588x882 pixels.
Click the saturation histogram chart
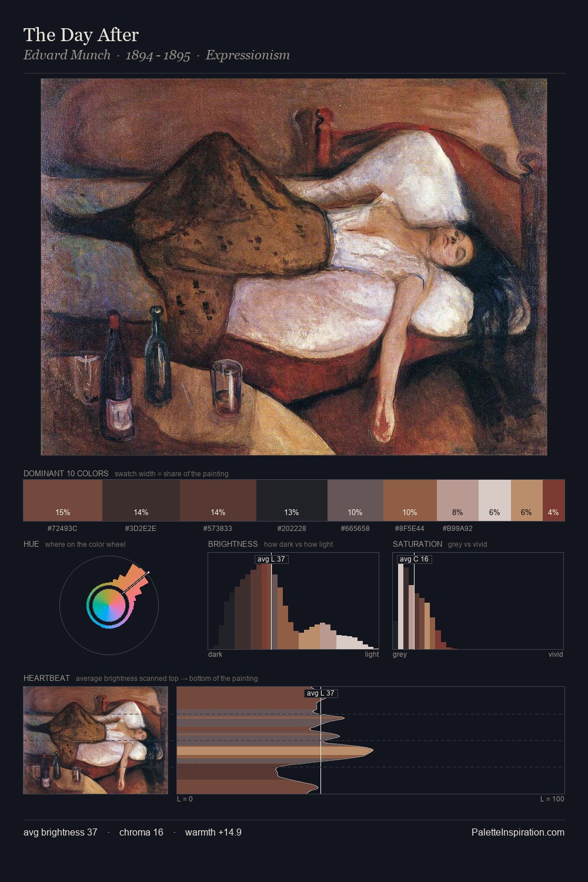(478, 601)
